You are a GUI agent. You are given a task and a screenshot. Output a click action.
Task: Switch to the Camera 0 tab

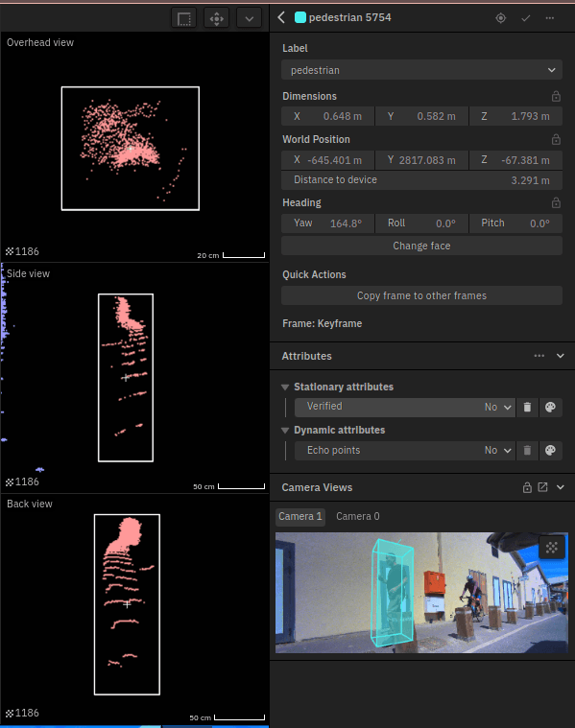pos(358,517)
